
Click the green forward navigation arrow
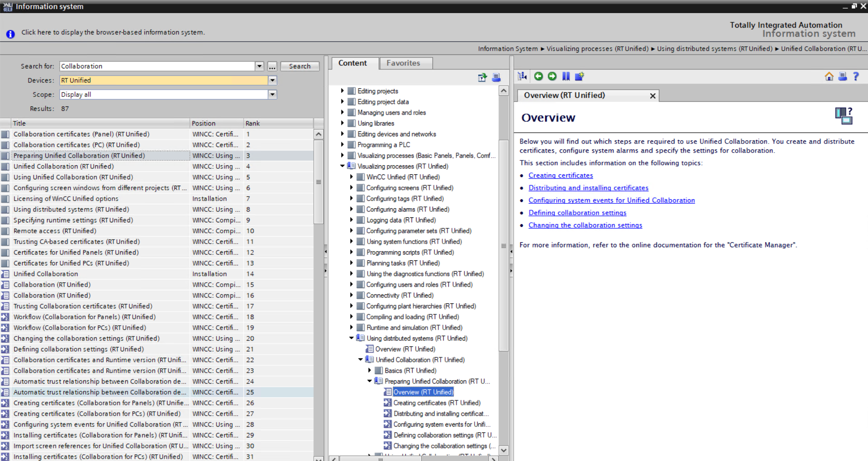click(x=552, y=76)
